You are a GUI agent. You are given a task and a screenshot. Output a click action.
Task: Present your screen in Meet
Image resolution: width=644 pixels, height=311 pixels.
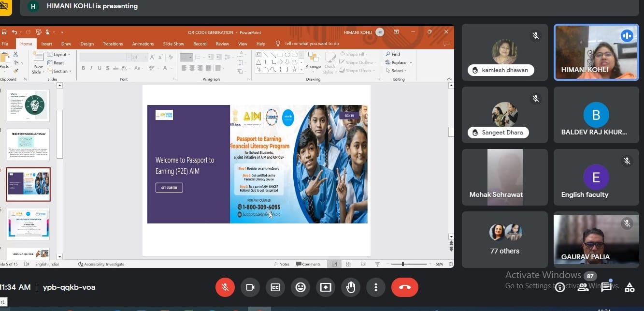[x=326, y=287]
